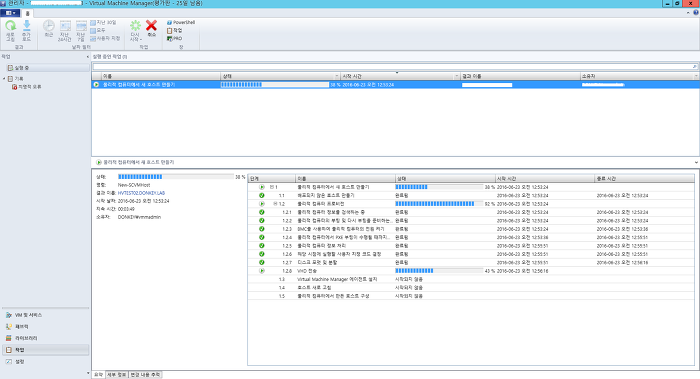
Task: Click the green check icon for step 1.2.4
Action: coord(262,237)
